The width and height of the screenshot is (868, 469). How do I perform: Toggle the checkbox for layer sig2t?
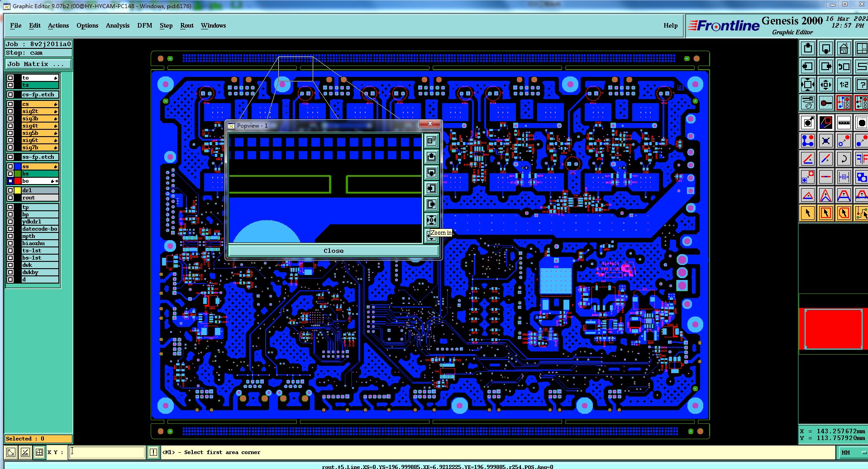pos(10,111)
